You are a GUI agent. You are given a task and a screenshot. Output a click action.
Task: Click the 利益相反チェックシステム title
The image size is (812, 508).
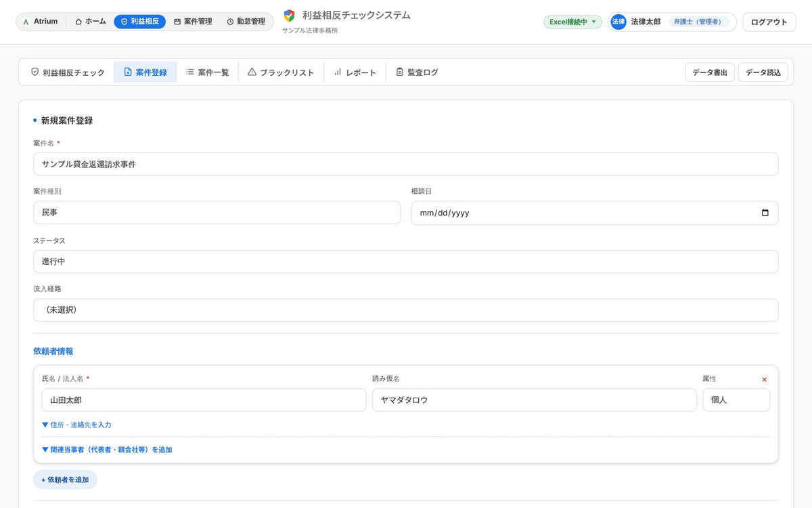tap(357, 15)
